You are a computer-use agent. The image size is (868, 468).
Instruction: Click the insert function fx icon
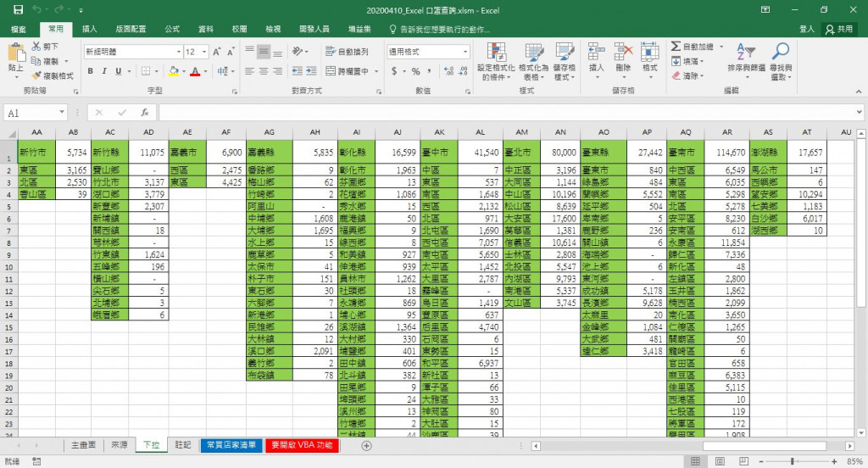(144, 113)
